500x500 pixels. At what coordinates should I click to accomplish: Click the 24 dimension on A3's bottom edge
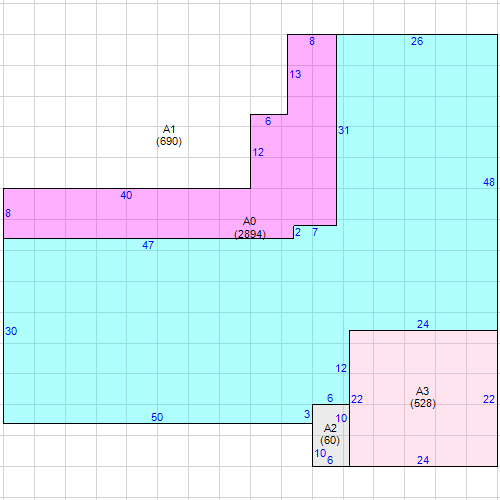click(x=423, y=460)
